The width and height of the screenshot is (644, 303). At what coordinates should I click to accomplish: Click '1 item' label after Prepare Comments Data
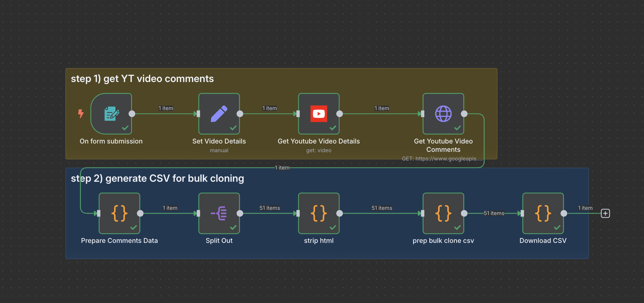click(x=170, y=208)
